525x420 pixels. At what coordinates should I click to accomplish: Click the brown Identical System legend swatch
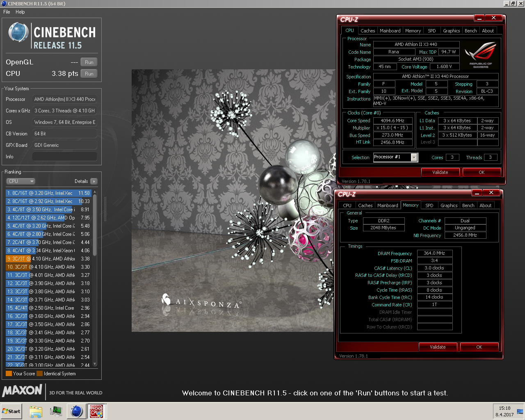(39, 374)
